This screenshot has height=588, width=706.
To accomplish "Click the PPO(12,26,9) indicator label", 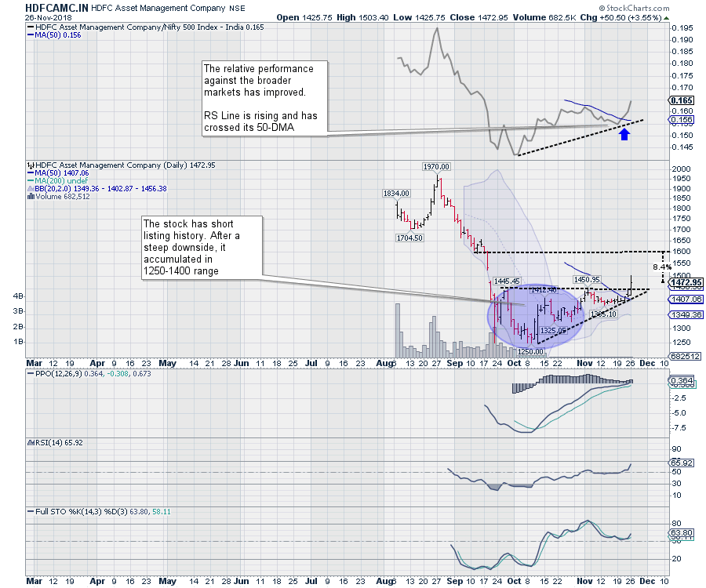I will (x=89, y=374).
